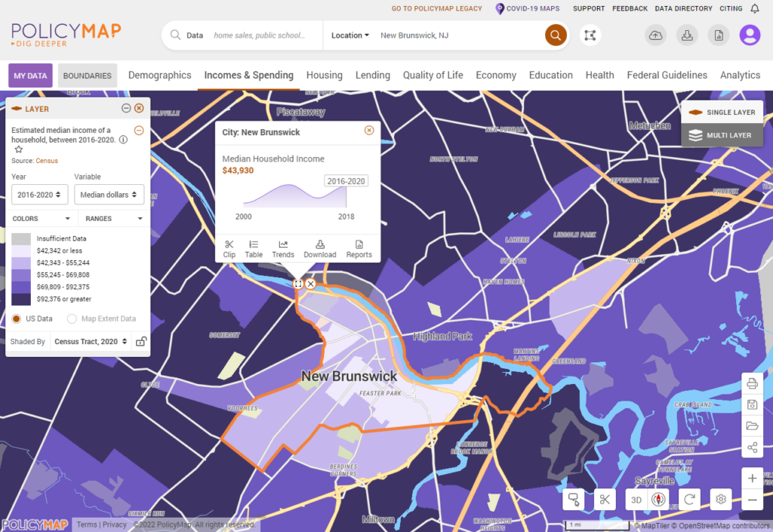
Task: Click the data search input field
Action: 260,35
